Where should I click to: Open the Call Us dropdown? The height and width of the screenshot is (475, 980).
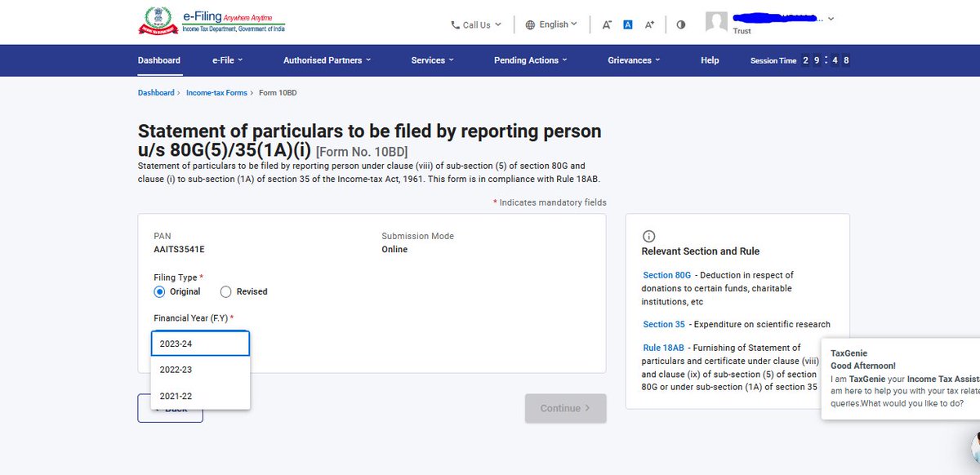coord(476,24)
